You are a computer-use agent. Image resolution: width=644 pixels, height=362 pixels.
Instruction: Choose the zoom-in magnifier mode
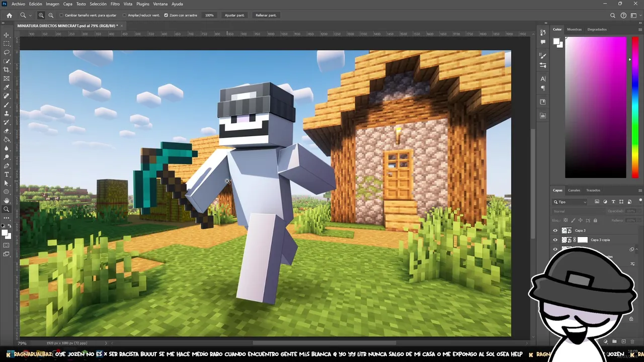[x=41, y=15]
